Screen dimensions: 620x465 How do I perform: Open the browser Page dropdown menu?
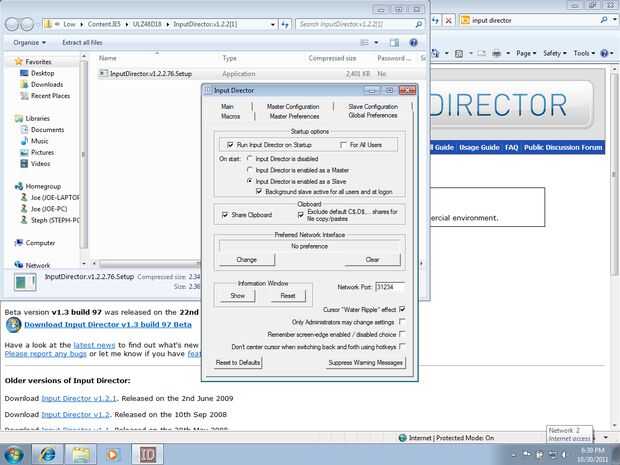(x=526, y=53)
